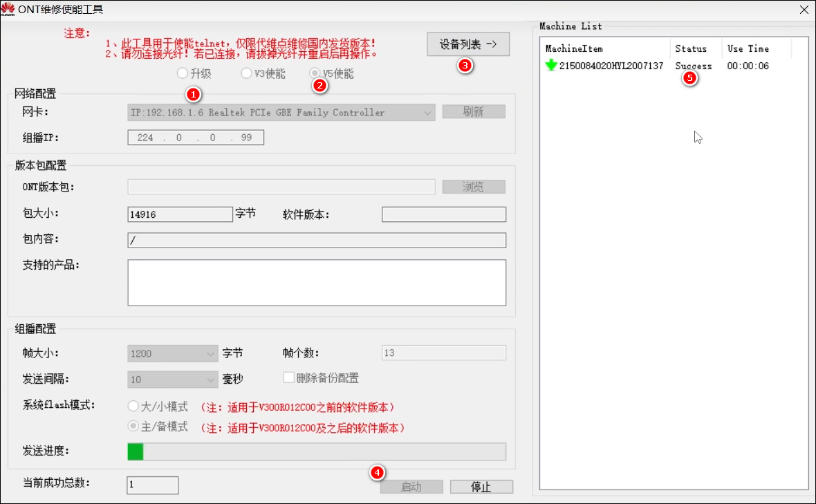Open the 发送间隔 dropdown showing 10

172,380
